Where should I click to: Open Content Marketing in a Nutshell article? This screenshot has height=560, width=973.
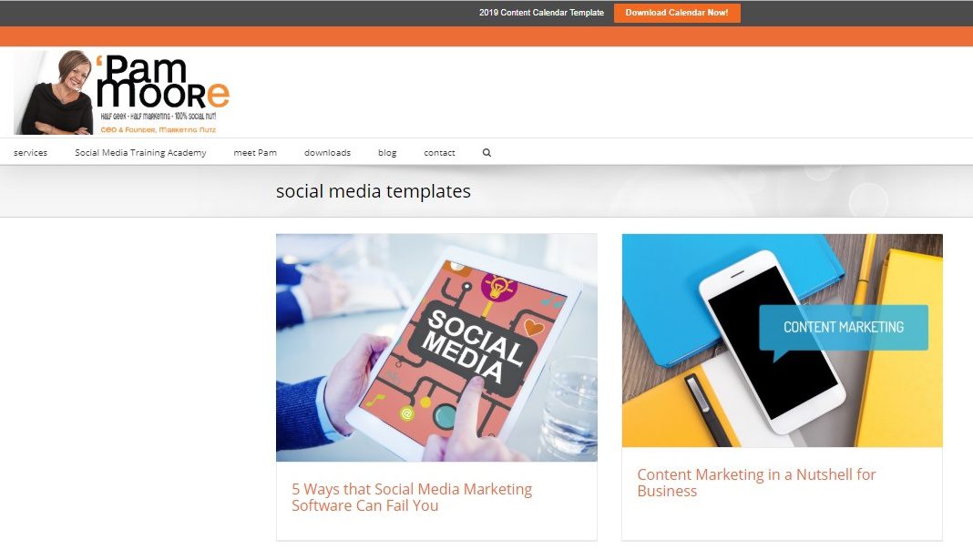coord(756,483)
